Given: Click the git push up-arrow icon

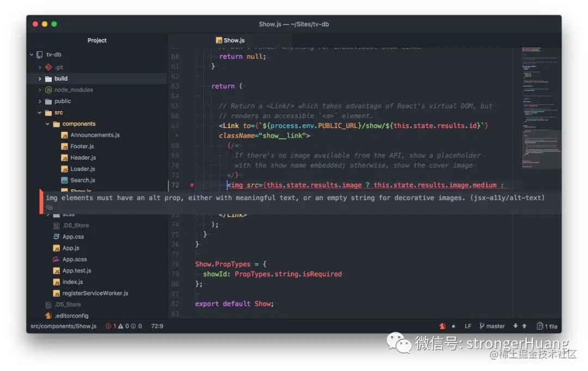Looking at the screenshot, I should [x=524, y=326].
